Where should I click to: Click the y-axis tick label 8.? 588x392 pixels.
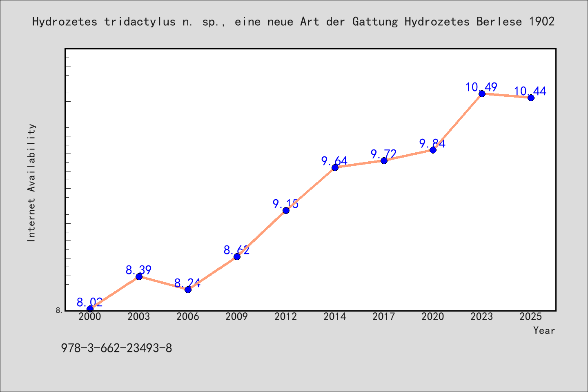coord(59,310)
